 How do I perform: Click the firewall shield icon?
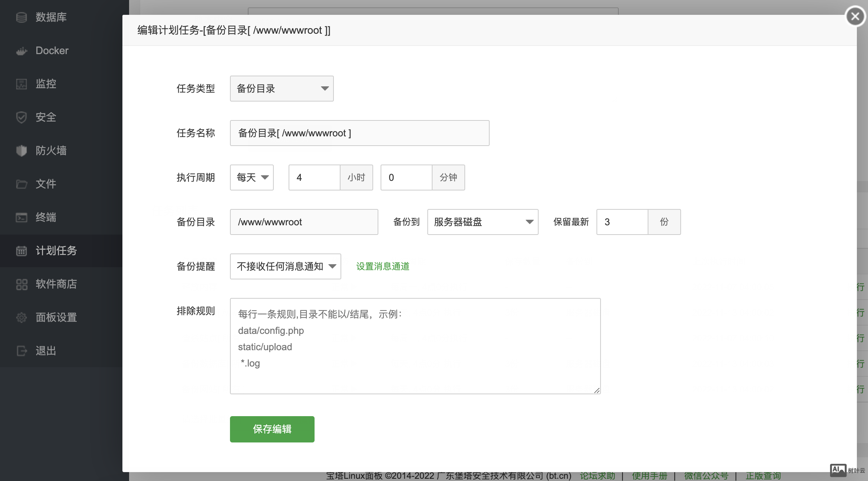point(22,151)
